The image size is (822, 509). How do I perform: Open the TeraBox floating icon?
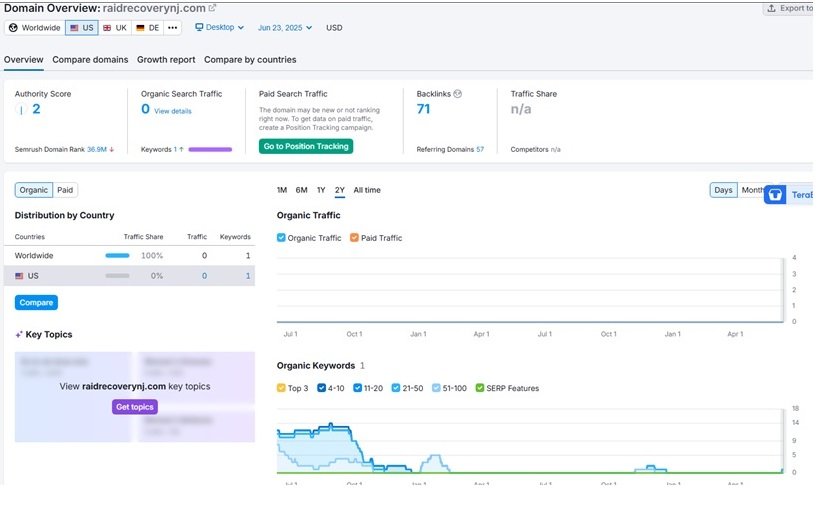[x=775, y=194]
